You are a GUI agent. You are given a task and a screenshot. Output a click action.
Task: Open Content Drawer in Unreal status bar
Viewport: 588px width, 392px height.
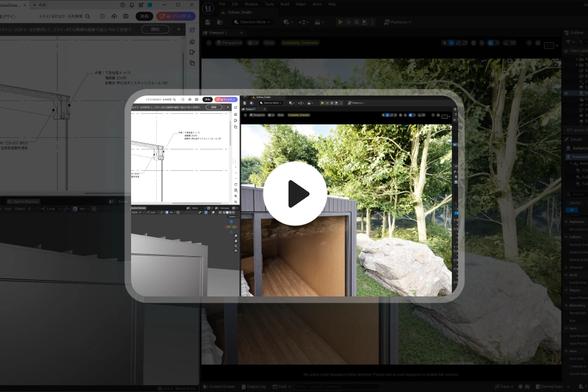click(x=219, y=386)
